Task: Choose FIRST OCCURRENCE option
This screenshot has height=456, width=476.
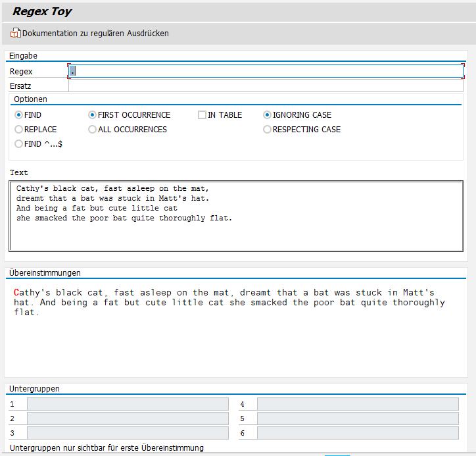Action: 92,115
